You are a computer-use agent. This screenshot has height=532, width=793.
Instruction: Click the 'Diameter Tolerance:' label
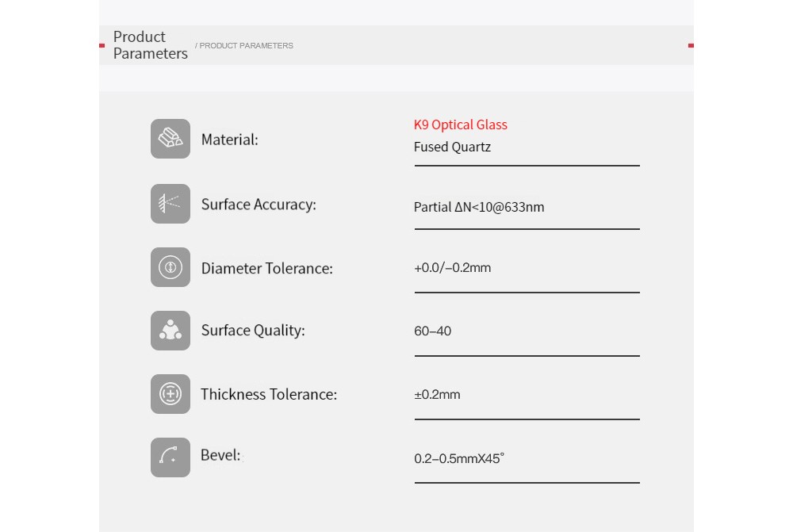(x=267, y=268)
